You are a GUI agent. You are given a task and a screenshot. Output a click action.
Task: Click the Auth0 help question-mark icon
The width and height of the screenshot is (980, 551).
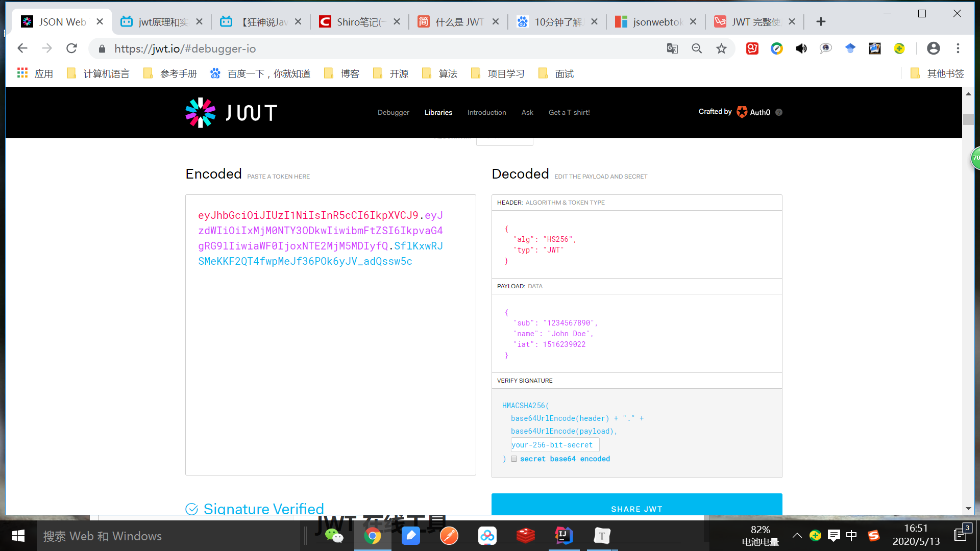(x=779, y=112)
